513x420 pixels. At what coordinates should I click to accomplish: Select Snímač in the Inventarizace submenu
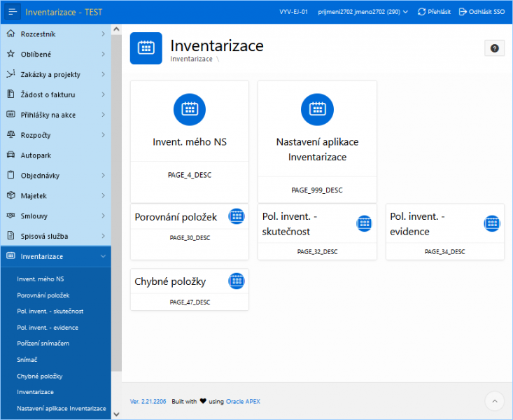tap(27, 360)
